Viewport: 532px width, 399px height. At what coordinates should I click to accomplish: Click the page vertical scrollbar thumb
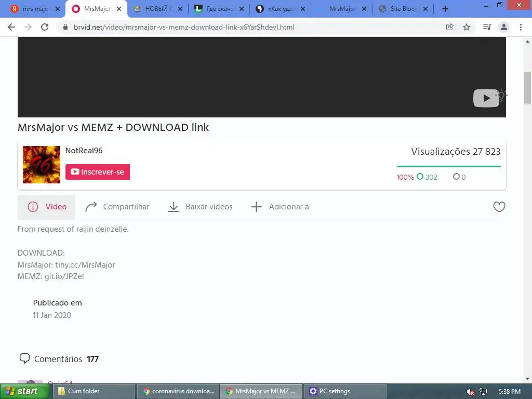[528, 88]
